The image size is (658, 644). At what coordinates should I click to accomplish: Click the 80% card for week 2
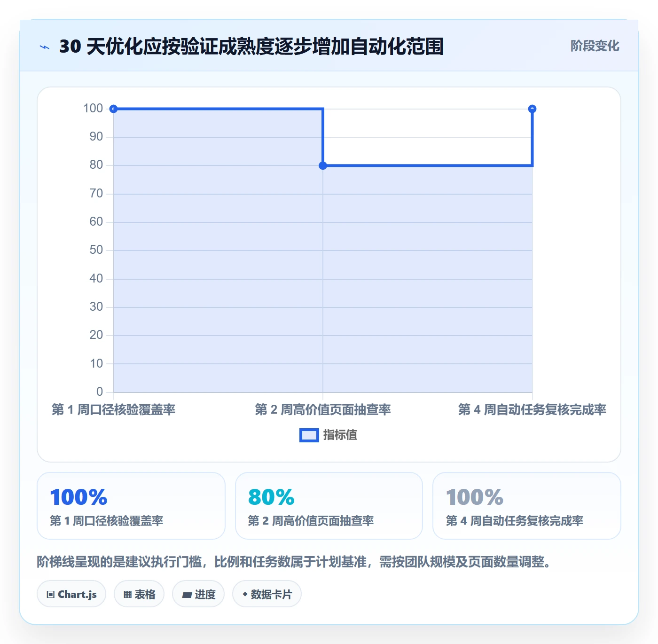[x=329, y=506]
